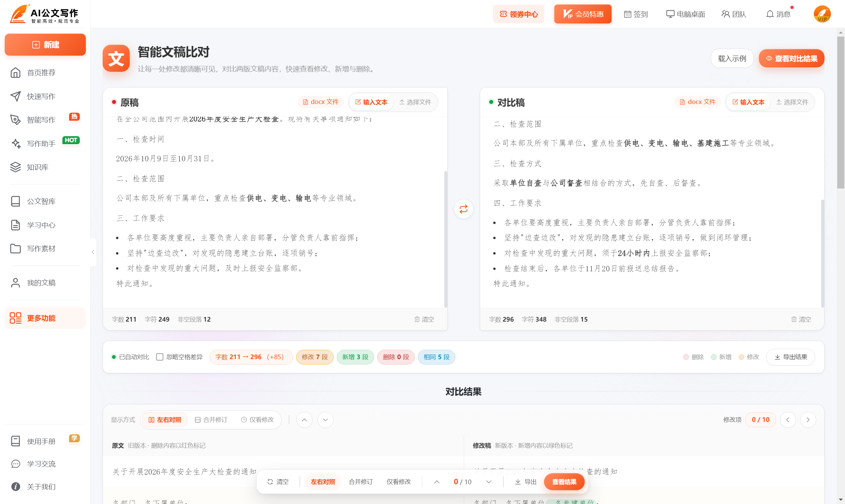Switch 对比稿 panel to 选择文件 tab
Viewport: 845px width, 504px height.
792,102
